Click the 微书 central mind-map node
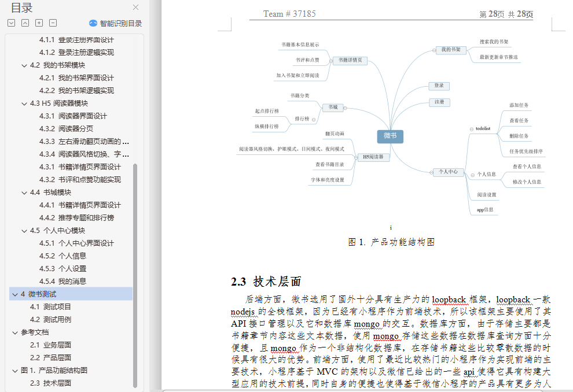The height and width of the screenshot is (392, 573). point(390,136)
